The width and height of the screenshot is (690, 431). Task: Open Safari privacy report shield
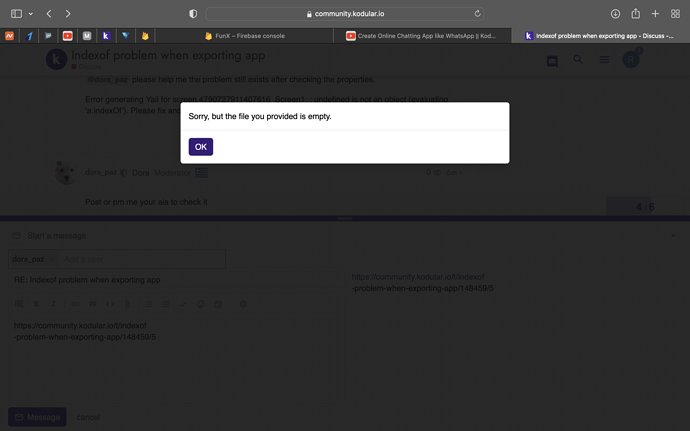193,14
